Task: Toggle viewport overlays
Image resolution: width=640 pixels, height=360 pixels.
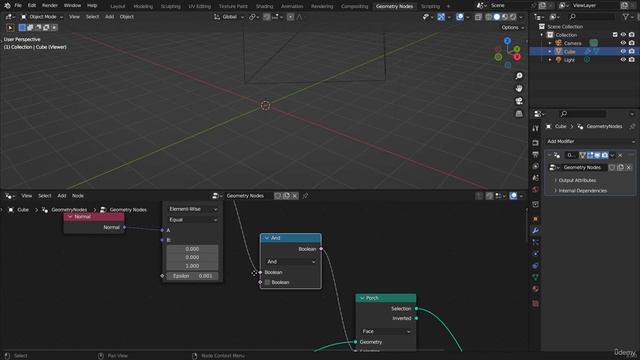Action: click(x=460, y=17)
